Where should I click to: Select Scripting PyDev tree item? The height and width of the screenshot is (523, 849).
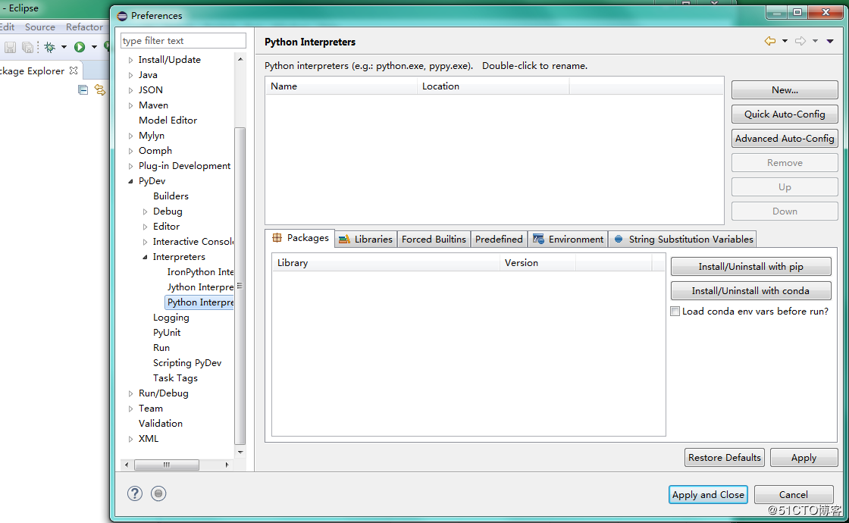[187, 363]
